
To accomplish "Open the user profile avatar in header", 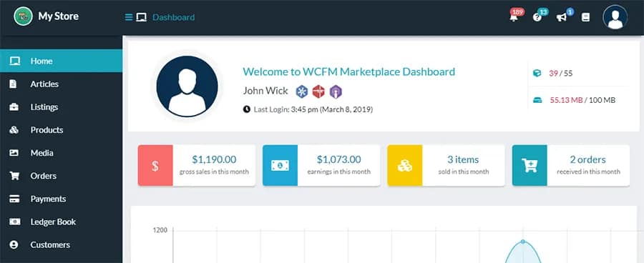I will (615, 17).
